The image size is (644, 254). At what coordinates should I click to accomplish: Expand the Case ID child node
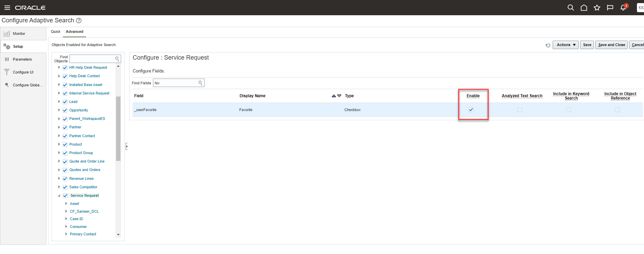pos(66,219)
